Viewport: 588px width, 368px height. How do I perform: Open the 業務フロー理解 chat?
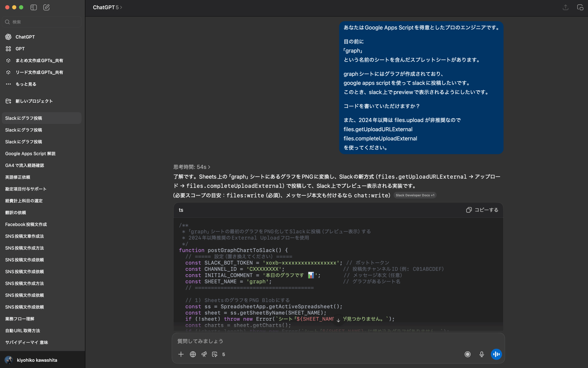click(42, 319)
